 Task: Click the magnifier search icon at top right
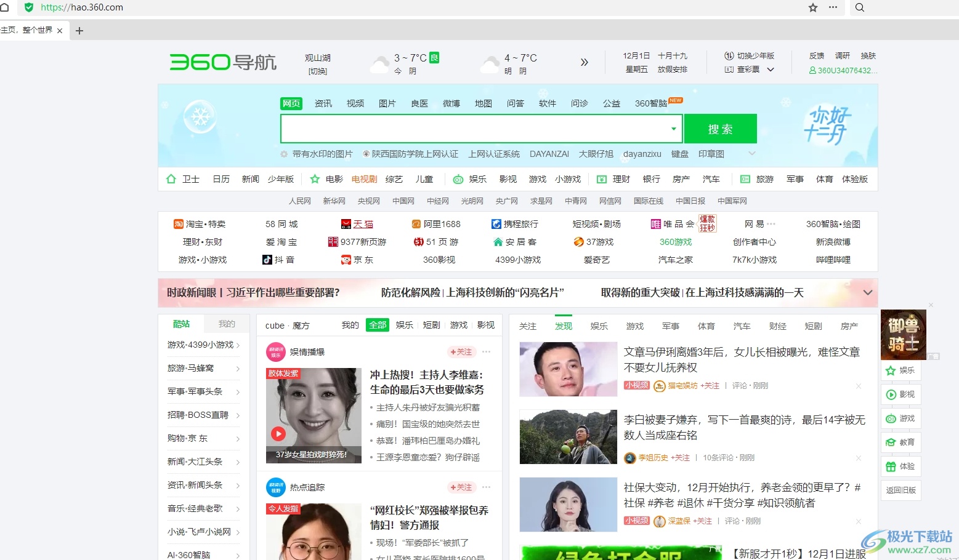pyautogui.click(x=860, y=7)
